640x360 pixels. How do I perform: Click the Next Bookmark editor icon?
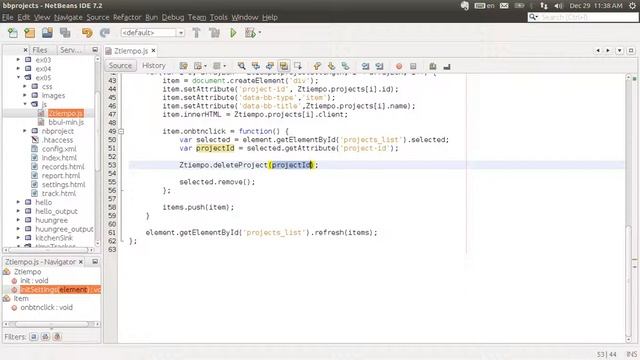[x=331, y=66]
